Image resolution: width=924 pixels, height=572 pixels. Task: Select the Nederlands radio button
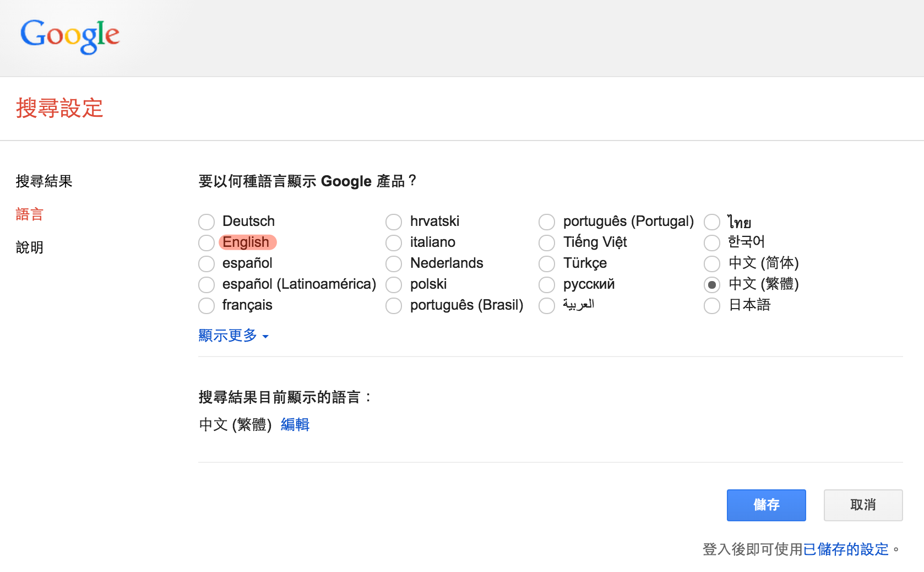pyautogui.click(x=394, y=264)
